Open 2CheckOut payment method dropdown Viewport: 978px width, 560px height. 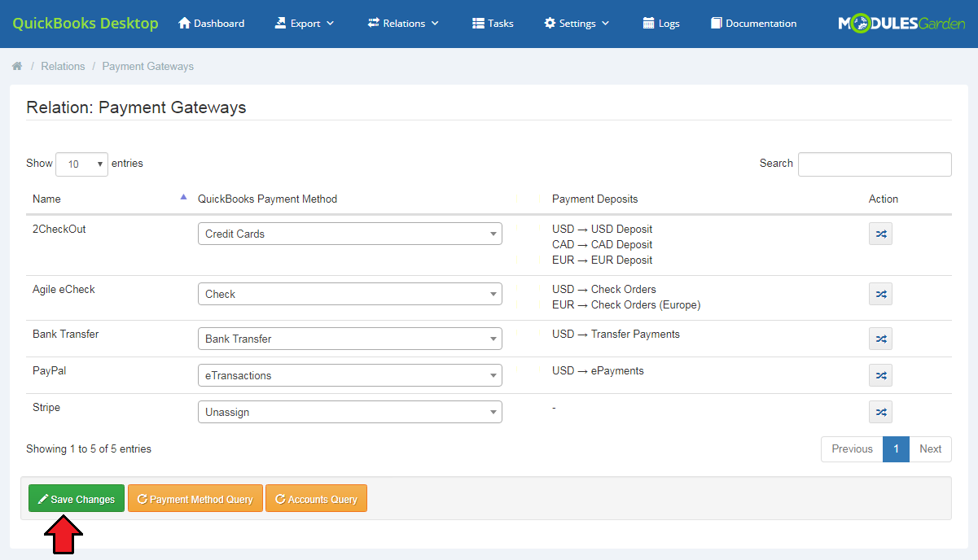coord(350,234)
